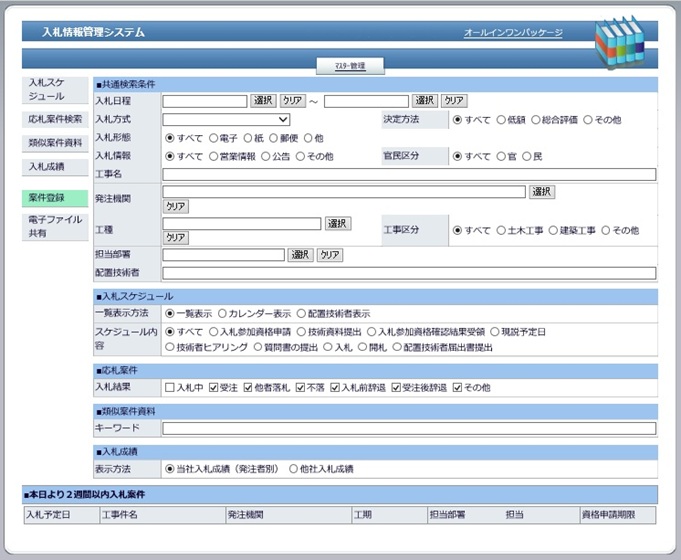Select 電子 radio for 入札形態
Screen dimensions: 681x560
(x=215, y=138)
